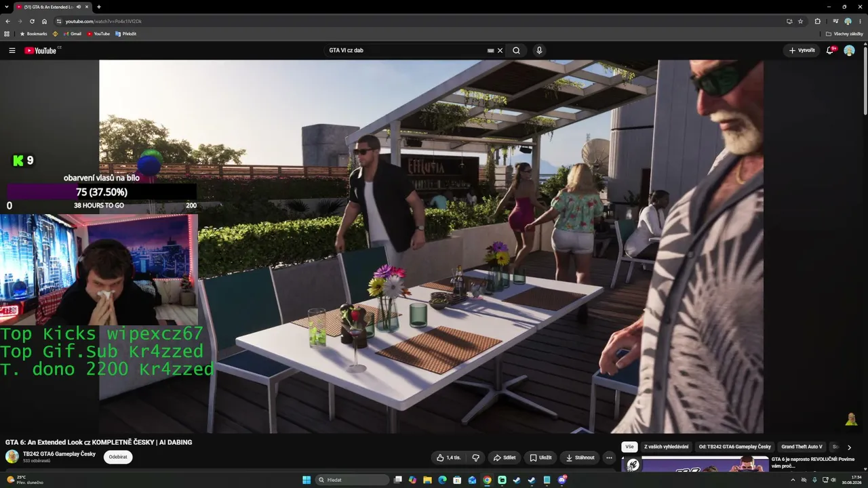Open the Gmail bookmark
Screen dimensions: 868x488
pyautogui.click(x=72, y=34)
